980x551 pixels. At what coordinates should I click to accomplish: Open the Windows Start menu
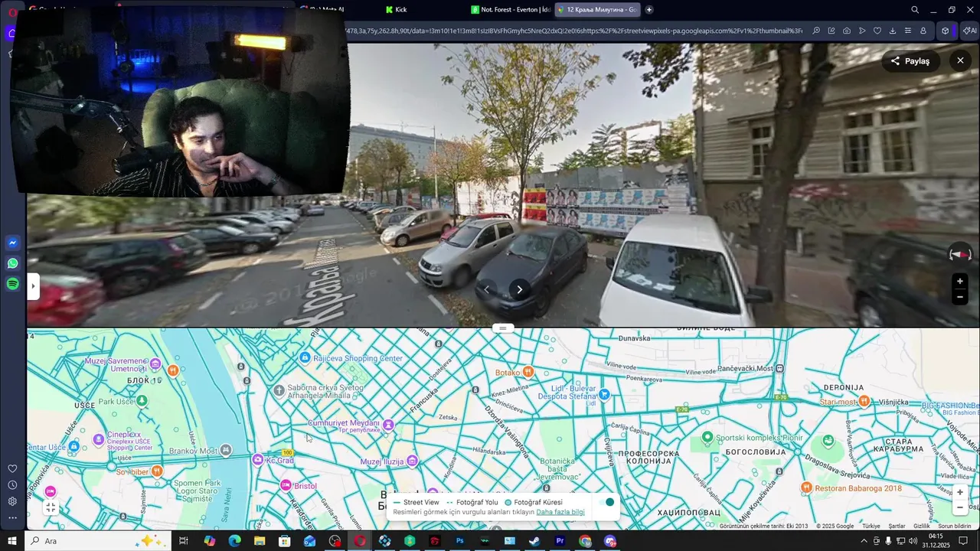point(12,541)
